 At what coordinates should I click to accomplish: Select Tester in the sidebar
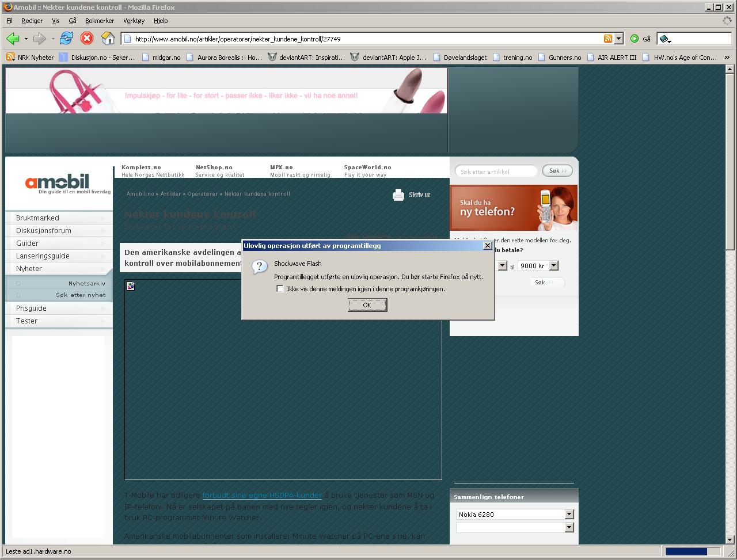tap(59, 321)
